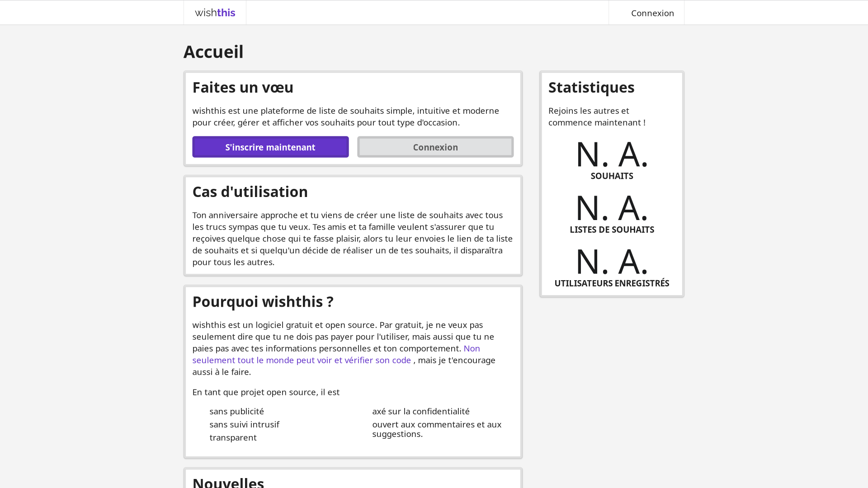Image resolution: width=868 pixels, height=488 pixels.
Task: Click the 'ouvert aux commentaires' list item
Action: tap(437, 429)
